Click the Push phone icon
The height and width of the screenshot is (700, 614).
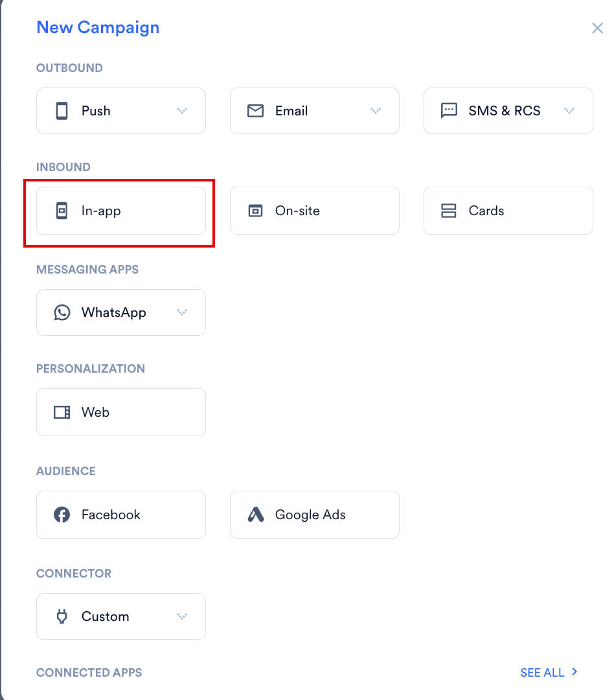62,111
